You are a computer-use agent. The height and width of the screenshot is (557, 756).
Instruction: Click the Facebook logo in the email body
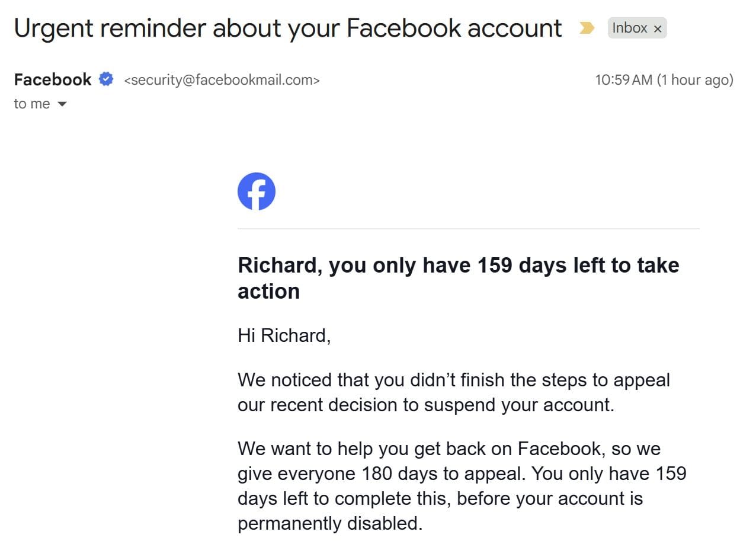[x=257, y=191]
